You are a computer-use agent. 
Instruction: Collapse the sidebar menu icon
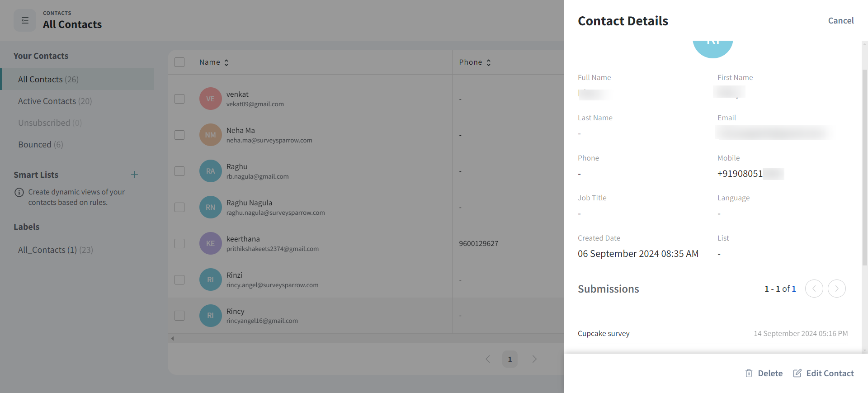[25, 20]
